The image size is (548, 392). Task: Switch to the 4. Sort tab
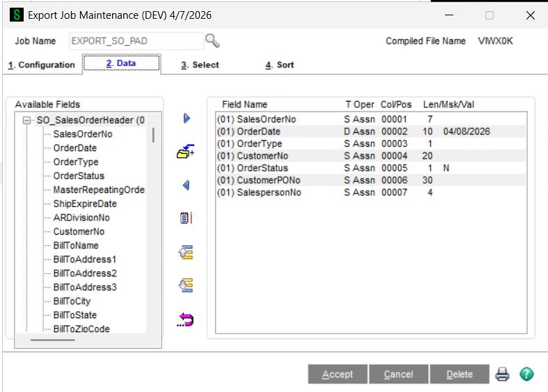pos(280,65)
